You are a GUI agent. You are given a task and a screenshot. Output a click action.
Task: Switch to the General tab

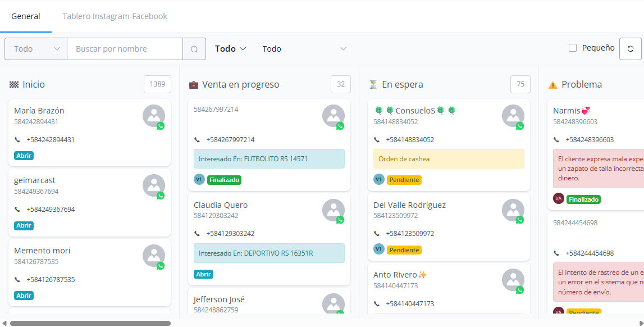pyautogui.click(x=26, y=16)
